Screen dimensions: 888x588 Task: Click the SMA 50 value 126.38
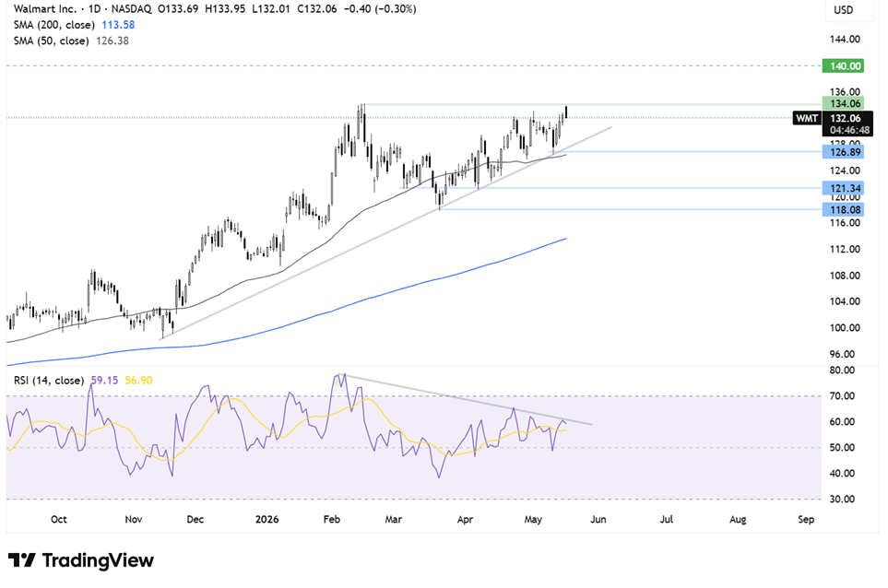(x=112, y=41)
